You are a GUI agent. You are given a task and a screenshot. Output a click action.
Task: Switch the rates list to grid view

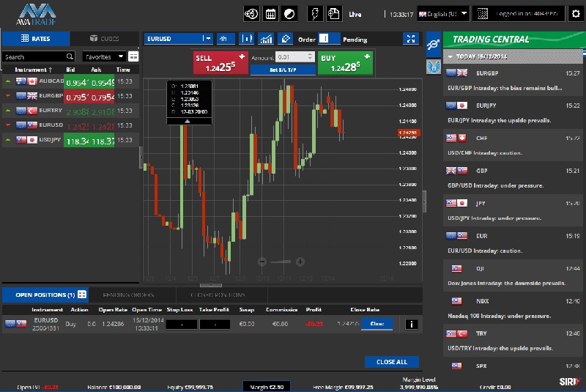tap(133, 56)
